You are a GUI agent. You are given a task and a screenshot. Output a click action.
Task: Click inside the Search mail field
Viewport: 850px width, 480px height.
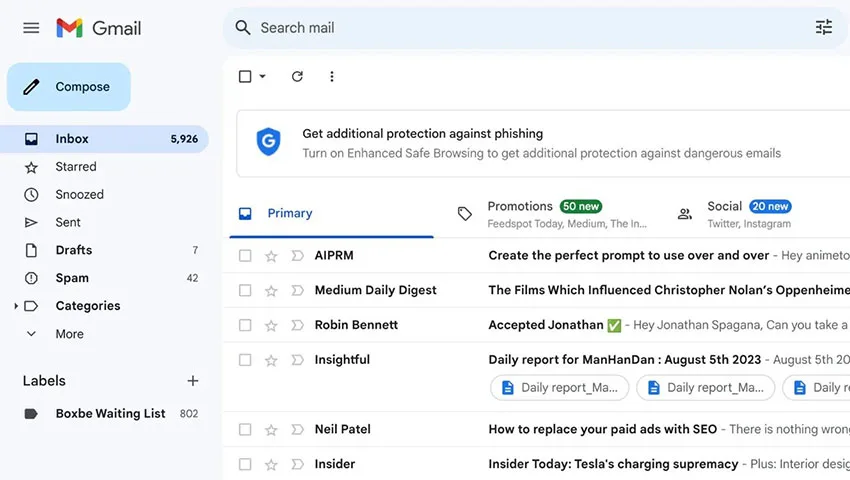534,28
